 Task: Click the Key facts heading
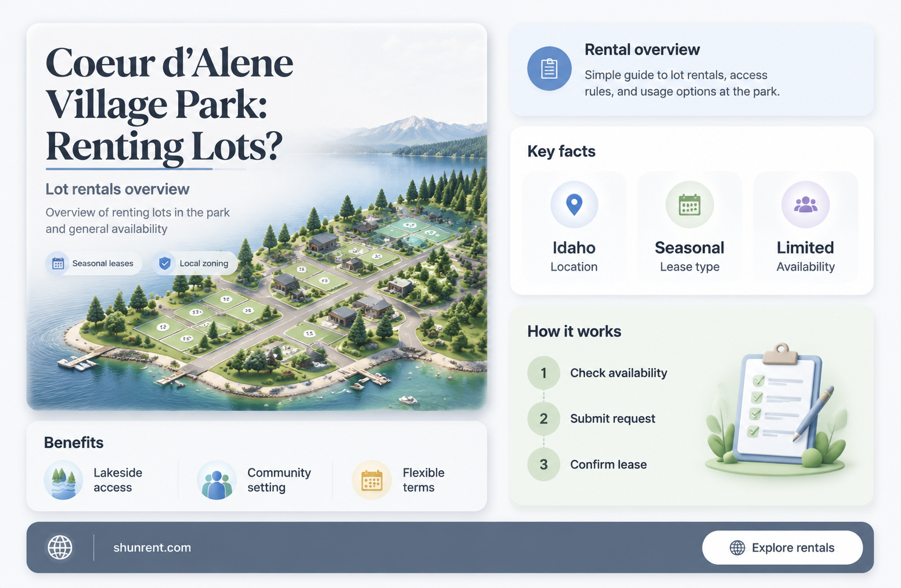point(561,151)
